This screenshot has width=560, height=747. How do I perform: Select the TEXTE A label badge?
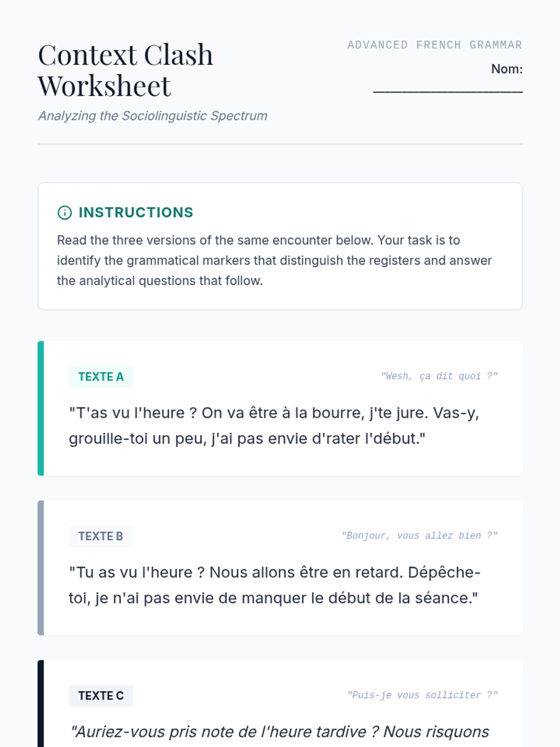[x=101, y=377]
